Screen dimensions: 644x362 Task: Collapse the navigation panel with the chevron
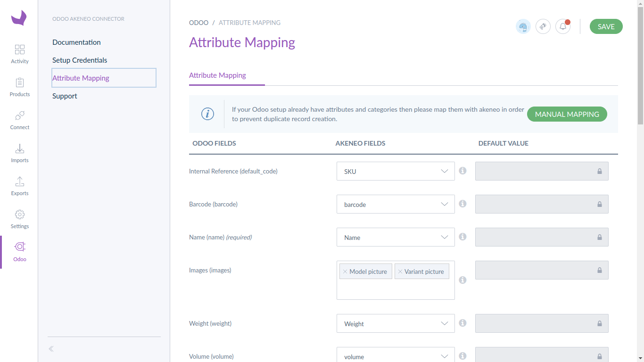tap(51, 349)
